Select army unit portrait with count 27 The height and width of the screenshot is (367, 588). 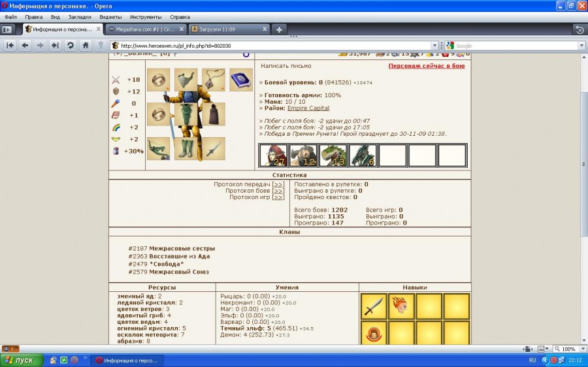(x=273, y=155)
